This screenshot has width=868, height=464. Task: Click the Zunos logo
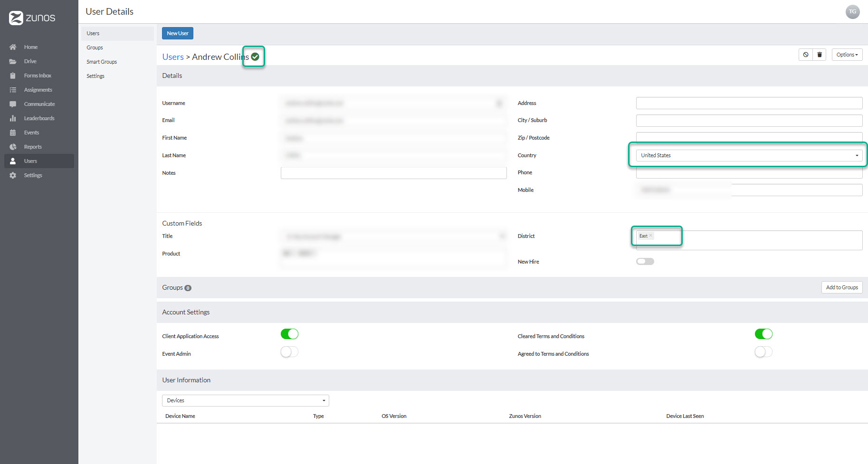click(32, 18)
